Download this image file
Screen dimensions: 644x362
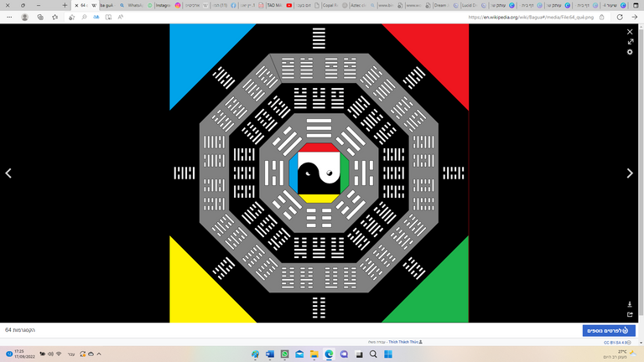click(629, 304)
